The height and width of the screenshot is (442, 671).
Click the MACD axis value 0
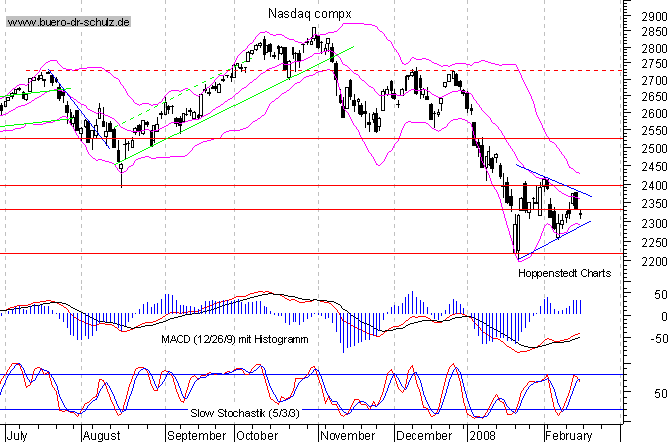664,317
